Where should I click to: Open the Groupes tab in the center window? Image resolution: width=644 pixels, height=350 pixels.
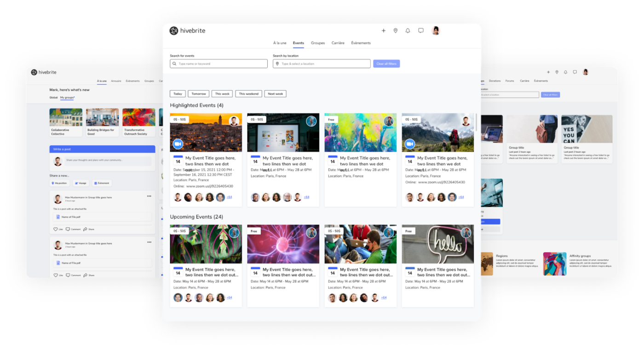tap(318, 43)
